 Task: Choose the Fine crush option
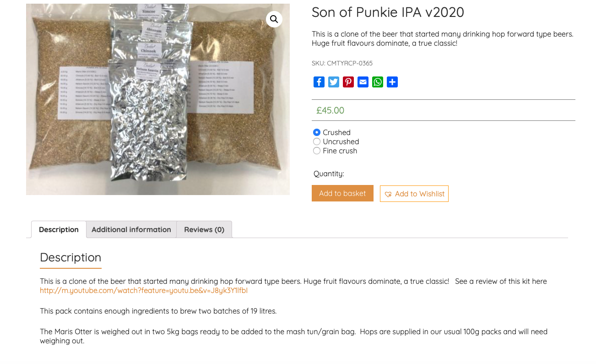tap(317, 151)
